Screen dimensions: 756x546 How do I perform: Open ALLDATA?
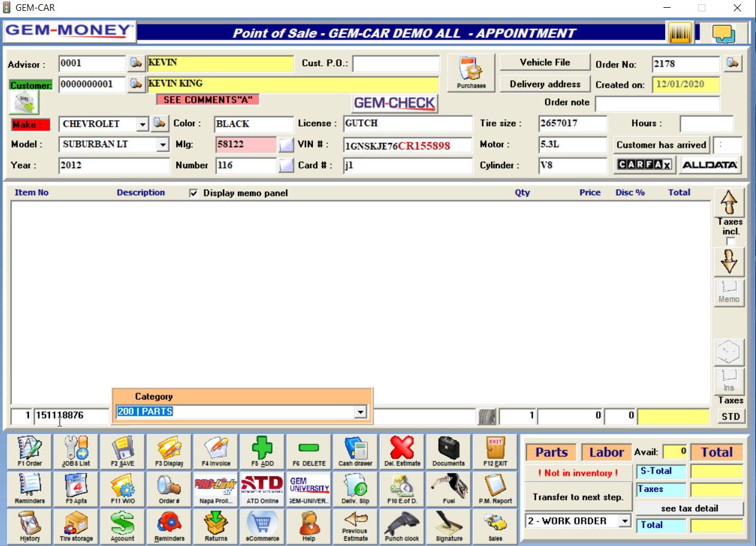[710, 165]
